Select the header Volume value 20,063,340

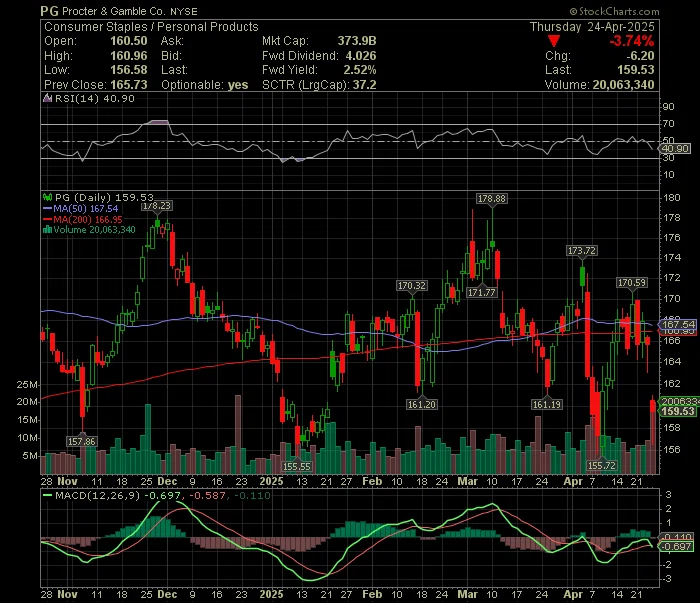click(623, 85)
